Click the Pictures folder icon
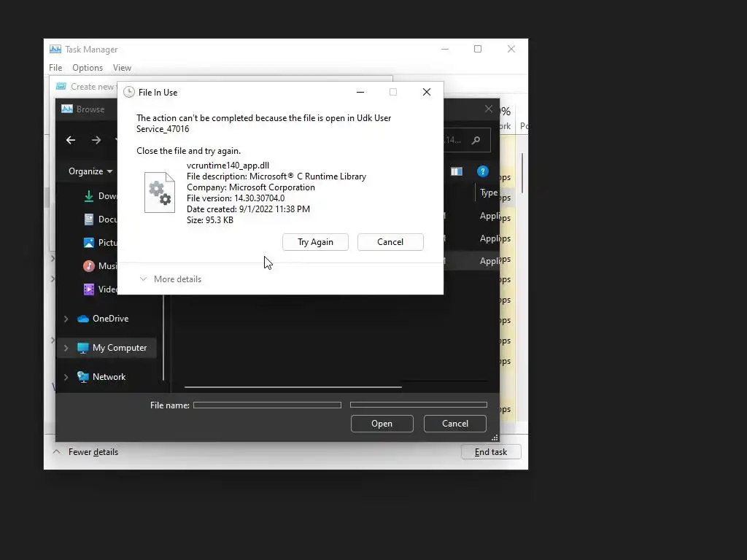This screenshot has width=747, height=560. 88,242
